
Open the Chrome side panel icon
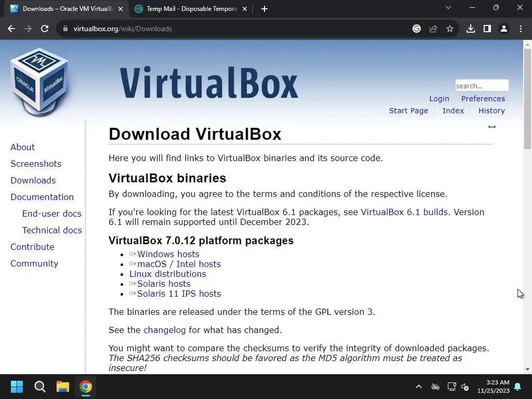point(487,29)
